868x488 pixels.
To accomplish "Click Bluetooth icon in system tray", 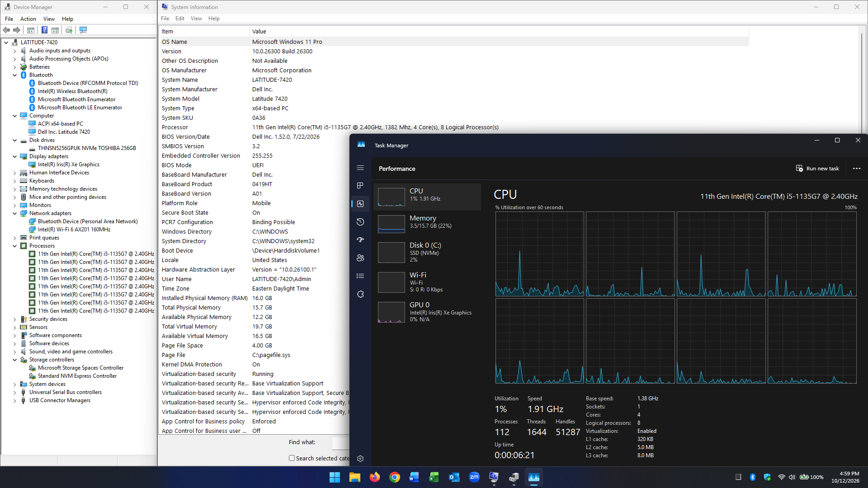I will [753, 477].
